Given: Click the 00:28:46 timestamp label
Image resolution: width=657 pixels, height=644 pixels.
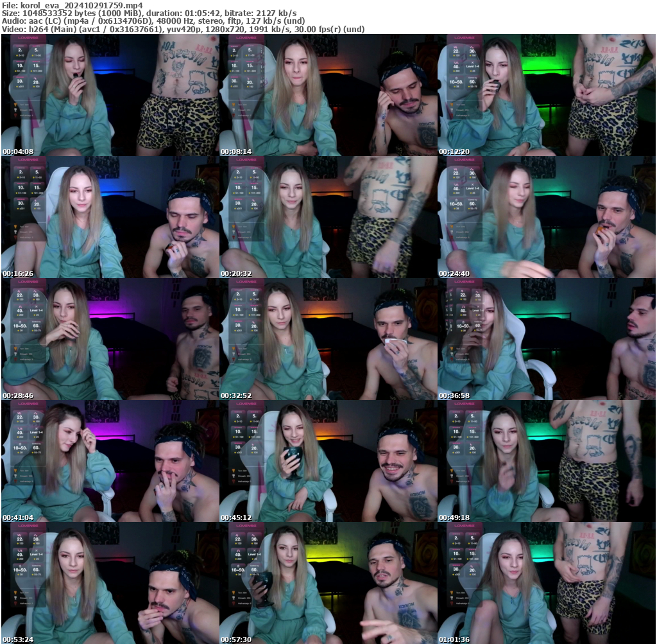Looking at the screenshot, I should tap(19, 396).
